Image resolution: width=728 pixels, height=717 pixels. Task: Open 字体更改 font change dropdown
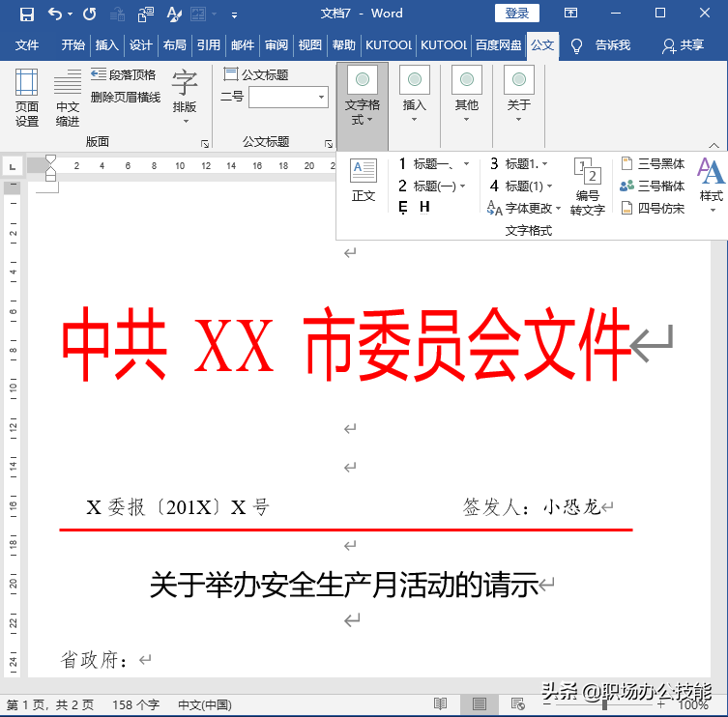point(524,209)
